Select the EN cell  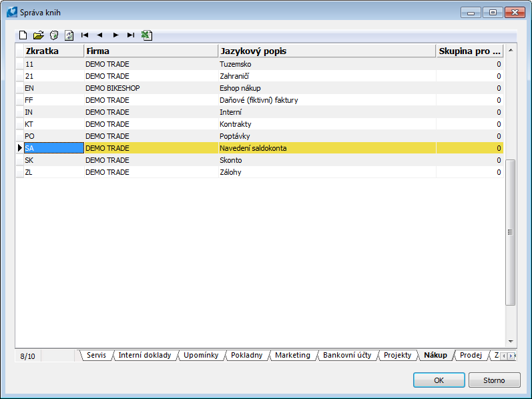point(53,88)
